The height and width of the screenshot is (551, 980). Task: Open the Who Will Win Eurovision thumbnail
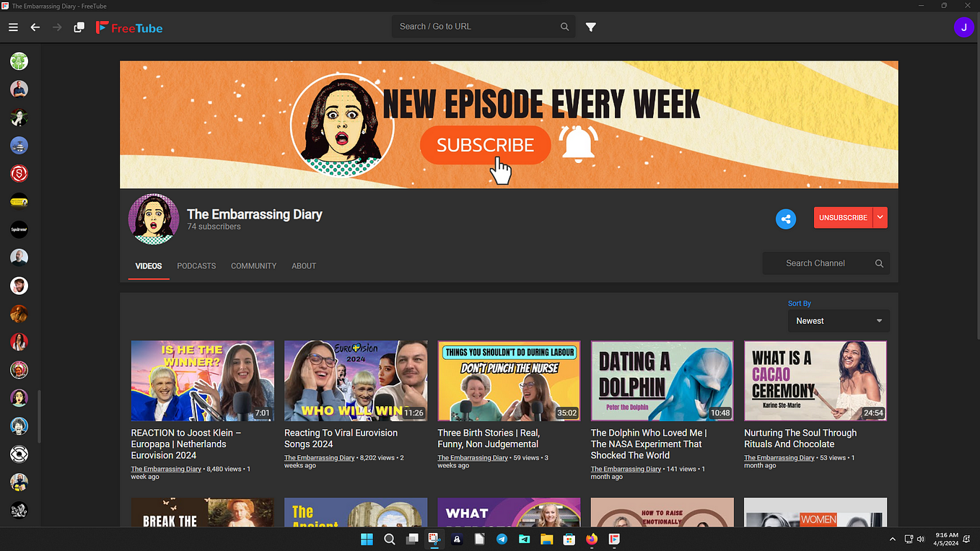tap(356, 381)
